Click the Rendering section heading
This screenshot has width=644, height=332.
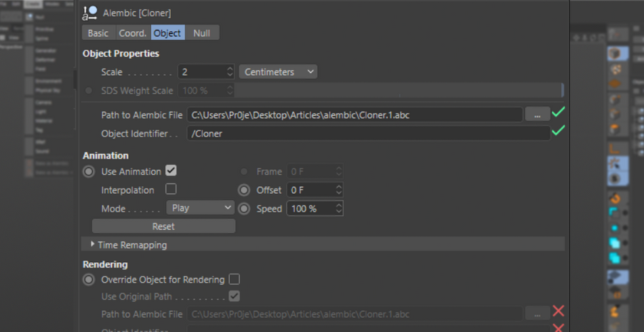[x=105, y=264]
